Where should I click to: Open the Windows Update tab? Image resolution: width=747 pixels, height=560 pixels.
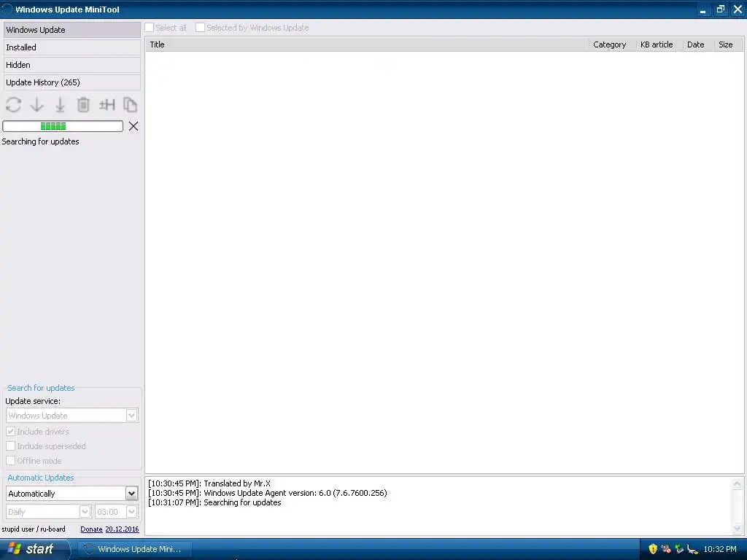(72, 29)
